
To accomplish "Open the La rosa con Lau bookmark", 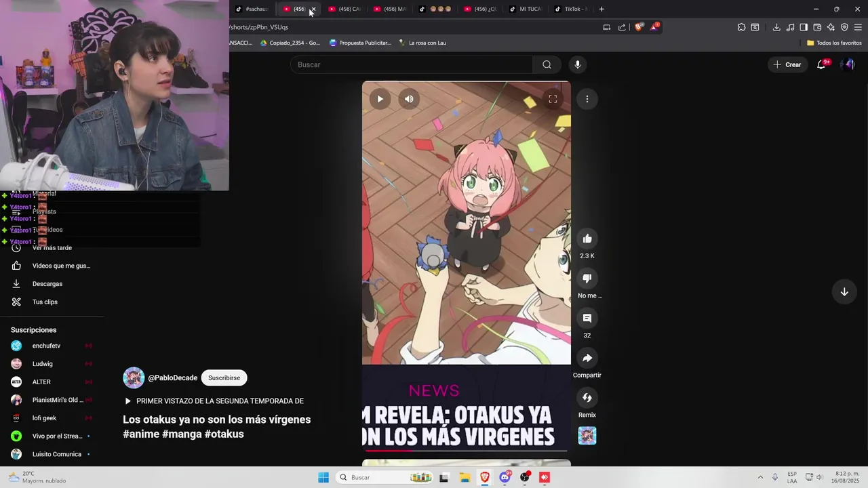I will pos(422,43).
